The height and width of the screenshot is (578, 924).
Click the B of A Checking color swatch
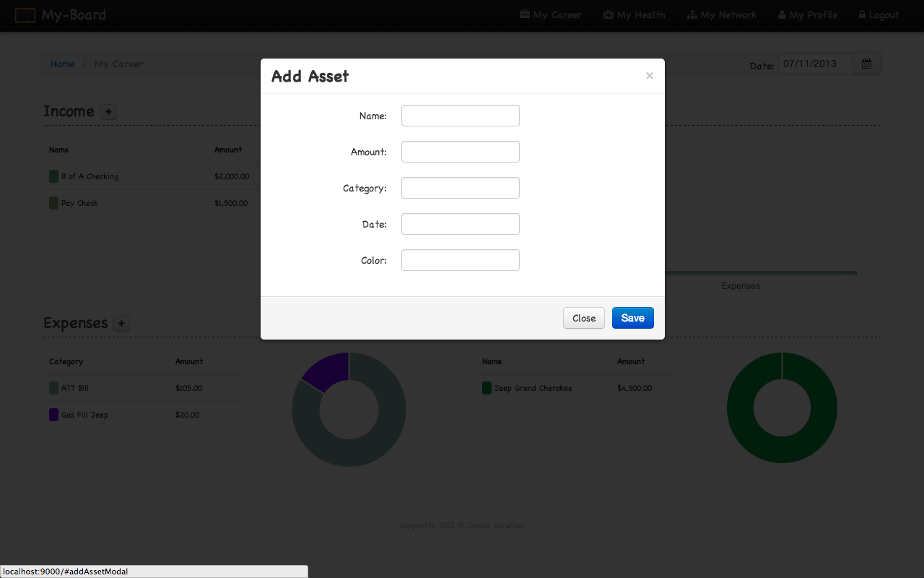click(x=53, y=176)
